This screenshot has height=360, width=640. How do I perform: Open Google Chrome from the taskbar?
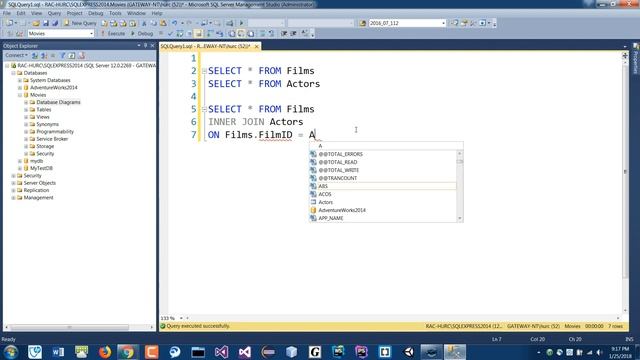(x=128, y=352)
